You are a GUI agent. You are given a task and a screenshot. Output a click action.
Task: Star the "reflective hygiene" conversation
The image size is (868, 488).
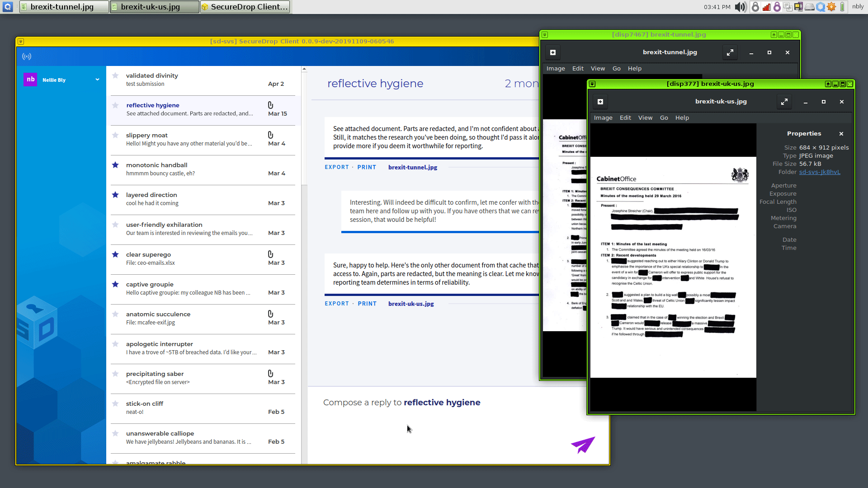[x=115, y=105]
